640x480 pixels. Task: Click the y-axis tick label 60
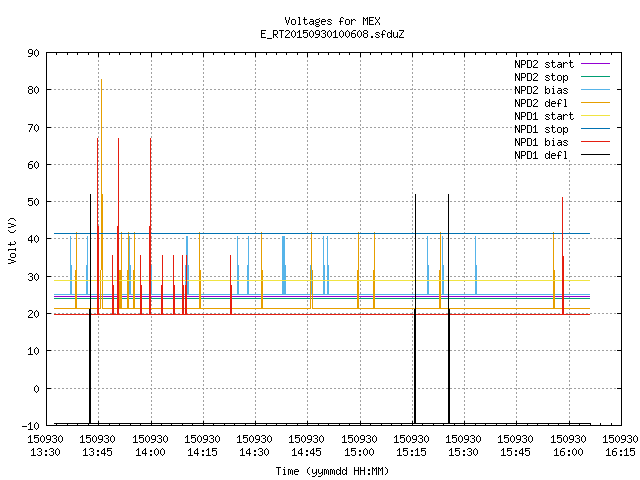pos(33,165)
